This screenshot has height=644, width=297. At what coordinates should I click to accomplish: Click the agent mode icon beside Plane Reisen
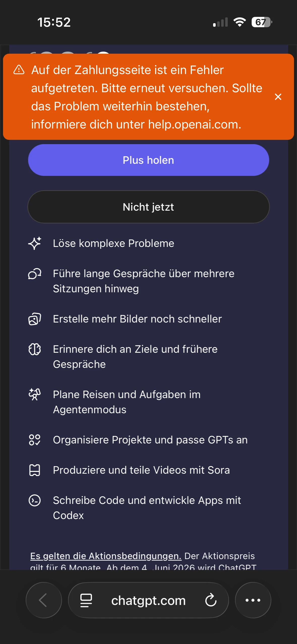[35, 394]
